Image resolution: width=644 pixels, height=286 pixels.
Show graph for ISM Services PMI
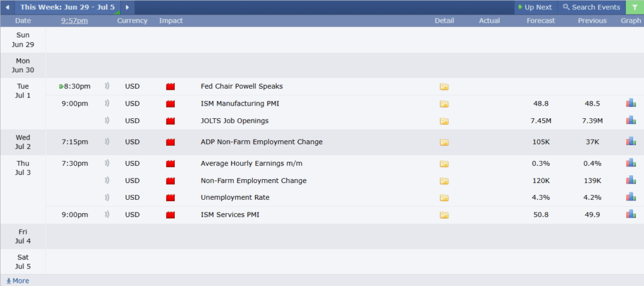[631, 214]
